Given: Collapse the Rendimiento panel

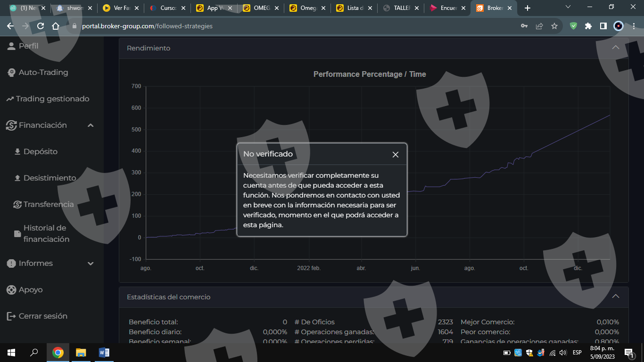Looking at the screenshot, I should (x=615, y=48).
